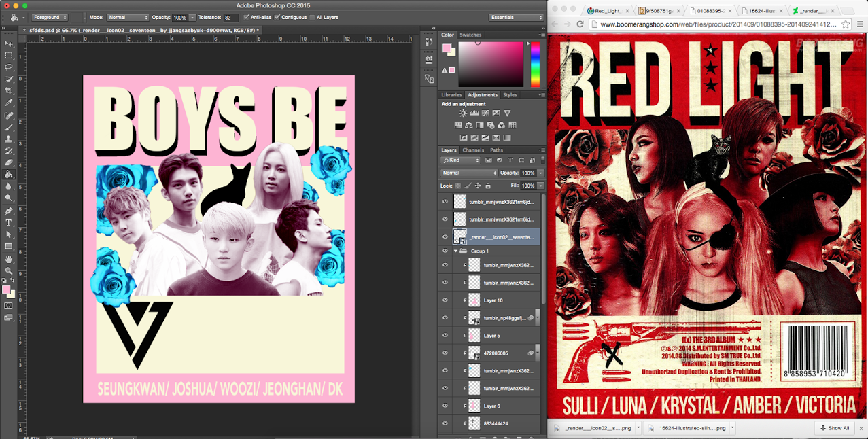The image size is (868, 439).
Task: Collapse the Group 1 folder
Action: click(x=455, y=251)
